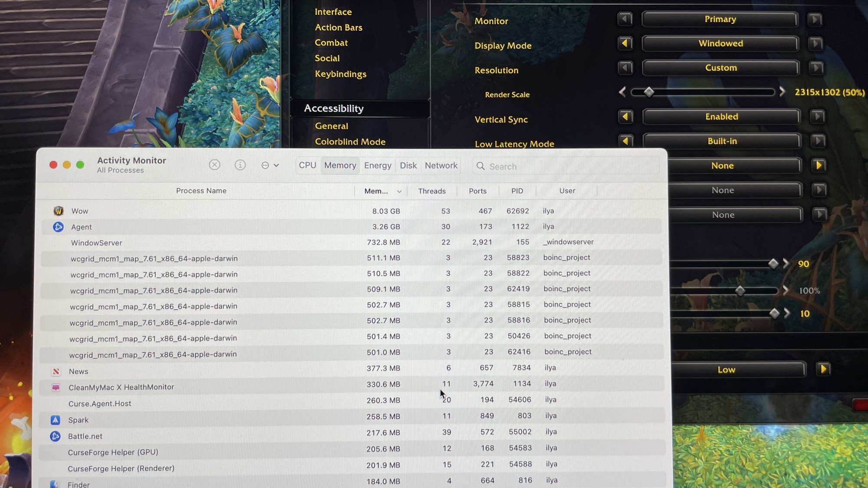The height and width of the screenshot is (488, 868).
Task: Click the CleanMyMac X HealthMonitor icon
Action: pos(56,387)
